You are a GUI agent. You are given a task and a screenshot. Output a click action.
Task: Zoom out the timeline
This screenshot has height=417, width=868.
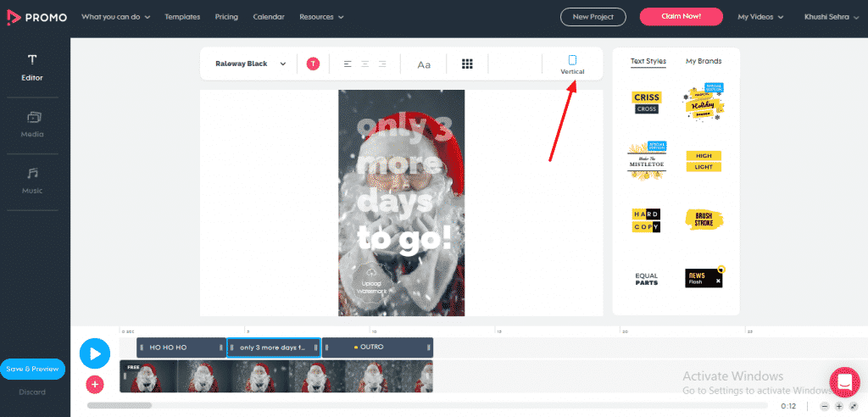click(x=824, y=407)
